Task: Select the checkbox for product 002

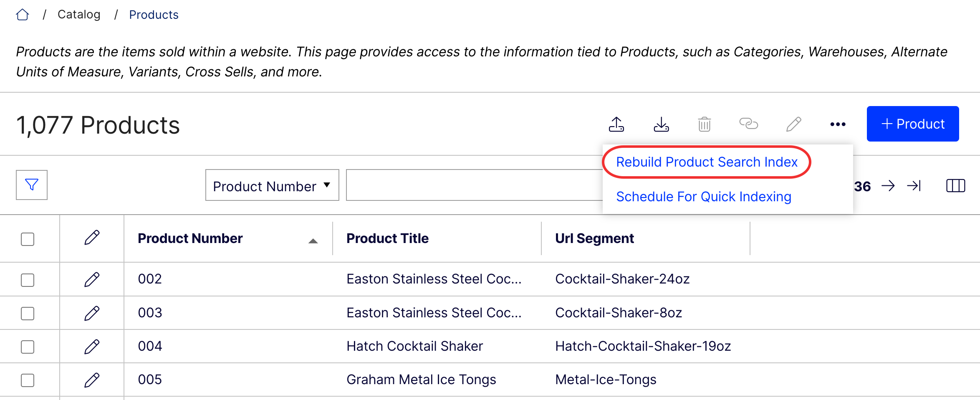Action: coord(27,279)
